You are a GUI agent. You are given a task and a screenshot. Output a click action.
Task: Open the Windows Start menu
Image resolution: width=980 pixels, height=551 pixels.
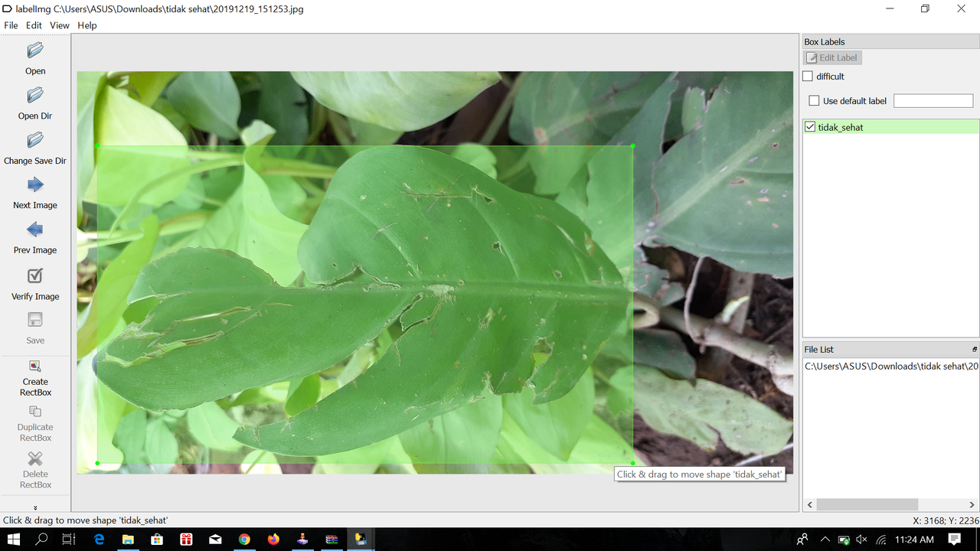14,540
